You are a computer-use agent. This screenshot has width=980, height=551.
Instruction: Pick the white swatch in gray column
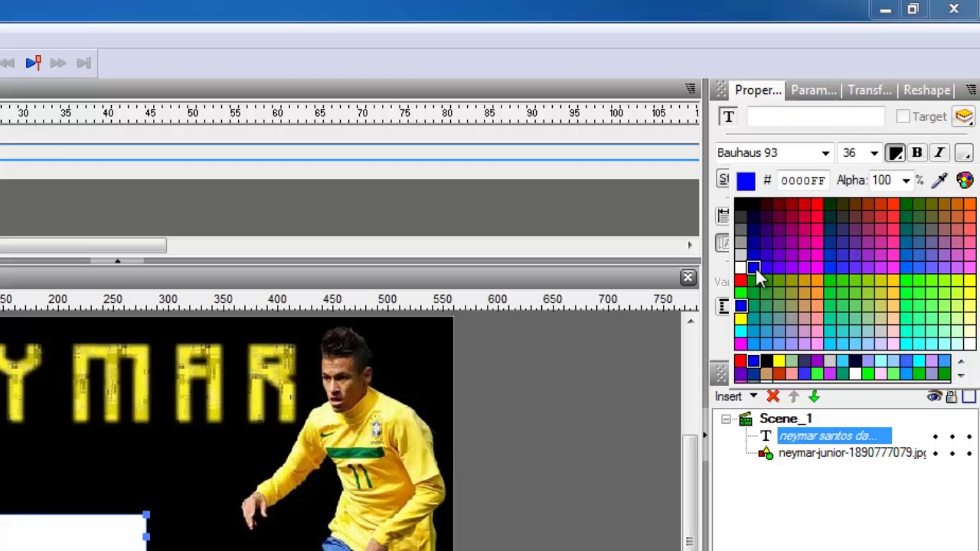740,268
